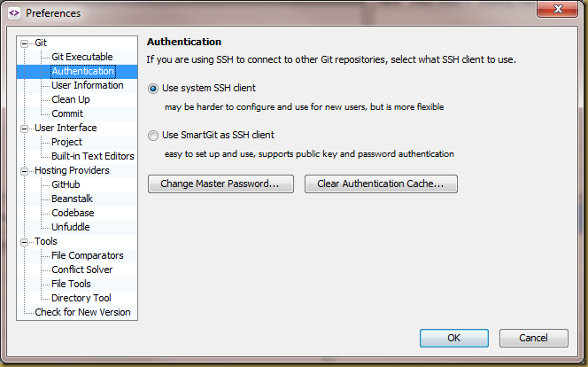The width and height of the screenshot is (588, 367).
Task: Confirm preferences with OK button
Action: coord(453,338)
